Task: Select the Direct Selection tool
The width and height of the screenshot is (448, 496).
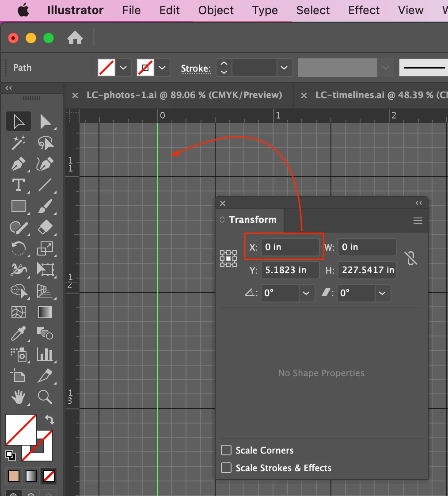Action: coord(46,122)
